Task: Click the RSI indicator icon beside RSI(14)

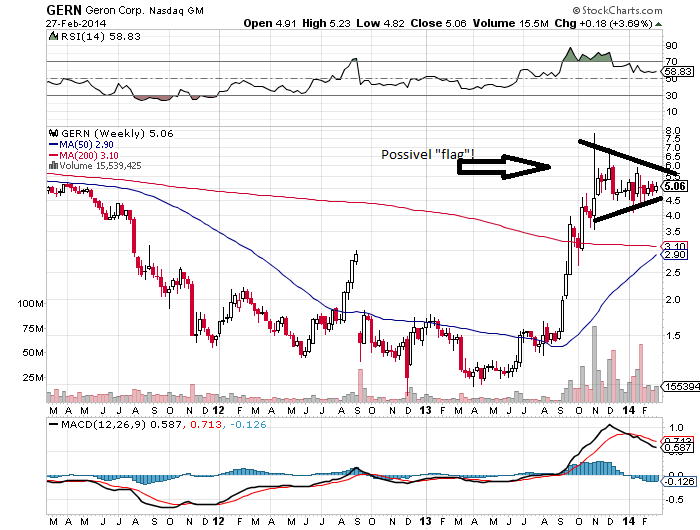Action: coord(54,36)
